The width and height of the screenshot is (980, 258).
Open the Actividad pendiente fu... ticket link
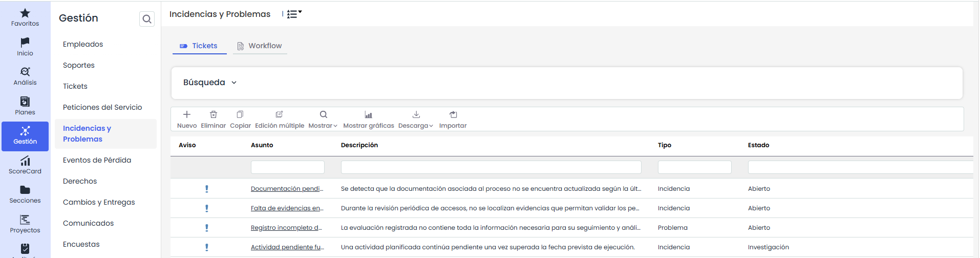287,247
